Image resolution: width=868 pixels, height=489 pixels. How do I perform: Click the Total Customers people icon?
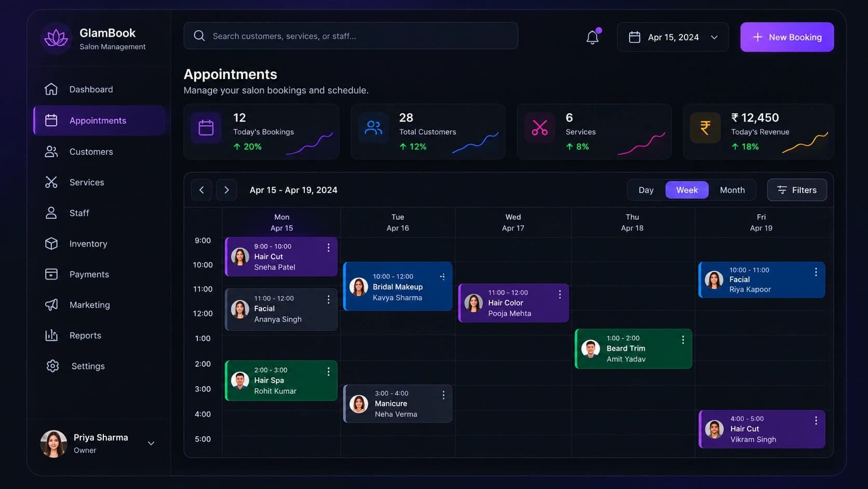click(373, 127)
